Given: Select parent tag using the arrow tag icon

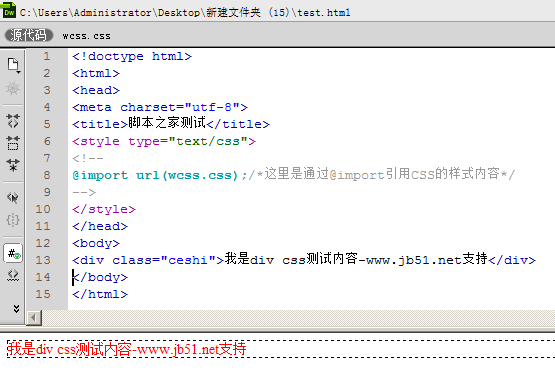Looking at the screenshot, I should [x=13, y=197].
